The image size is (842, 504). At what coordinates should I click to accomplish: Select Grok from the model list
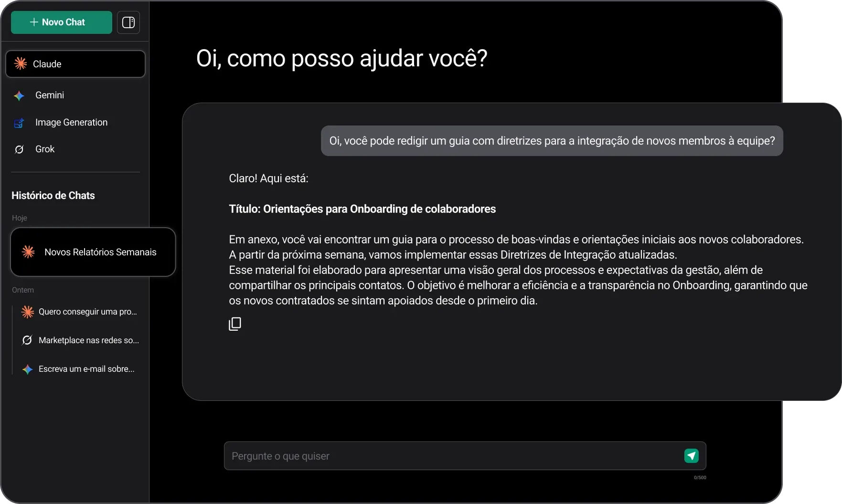[x=75, y=149]
